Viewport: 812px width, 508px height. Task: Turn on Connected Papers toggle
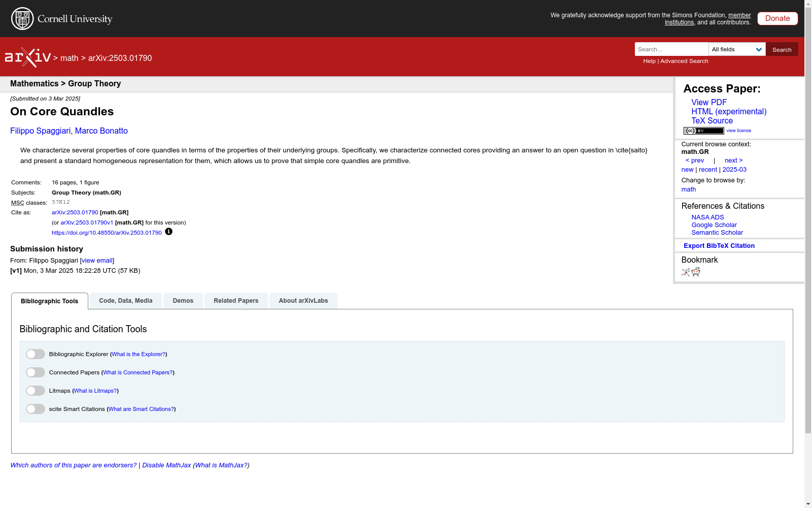tap(36, 372)
